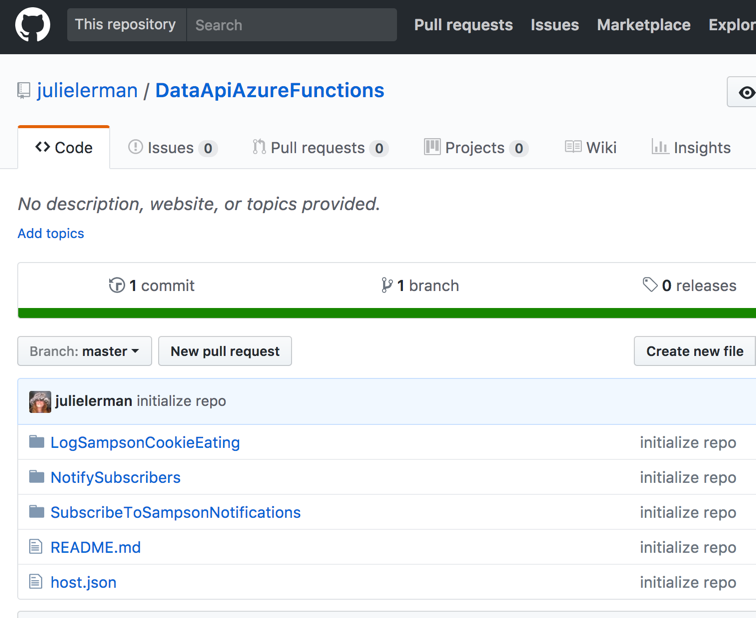Click the branch icon beside 1 branch

pos(387,285)
